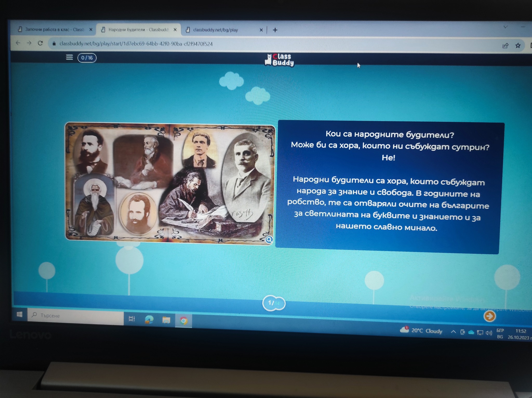Launch Microsoft Edge from taskbar
Viewport: 532px width, 398px height.
coord(149,320)
